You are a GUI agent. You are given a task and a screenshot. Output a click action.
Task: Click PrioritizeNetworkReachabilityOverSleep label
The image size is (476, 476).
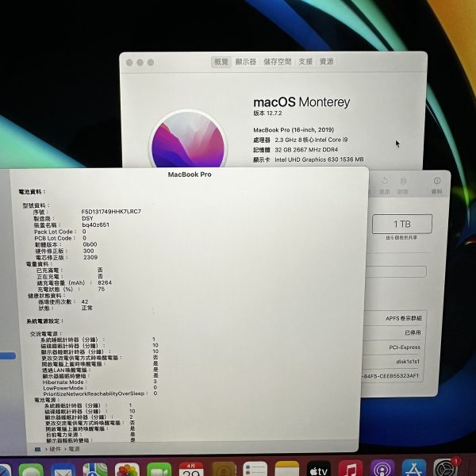pyautogui.click(x=96, y=393)
